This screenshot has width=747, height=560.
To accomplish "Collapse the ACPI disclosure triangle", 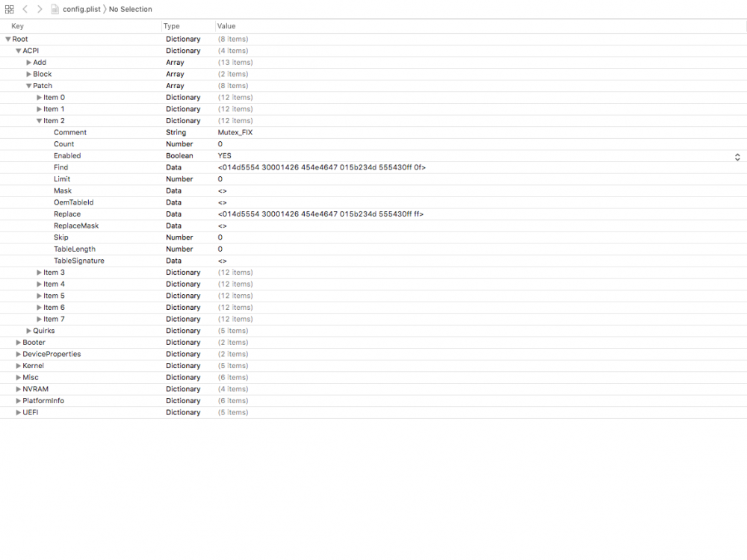I will click(18, 51).
